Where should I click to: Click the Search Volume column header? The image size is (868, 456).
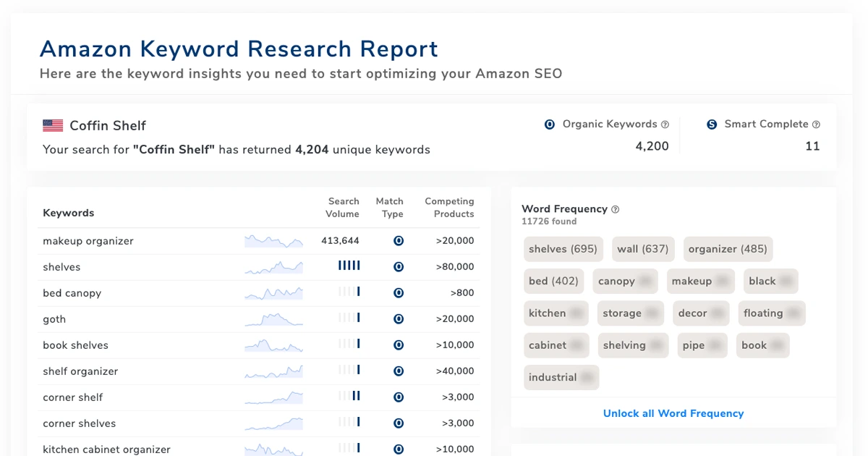pyautogui.click(x=344, y=208)
